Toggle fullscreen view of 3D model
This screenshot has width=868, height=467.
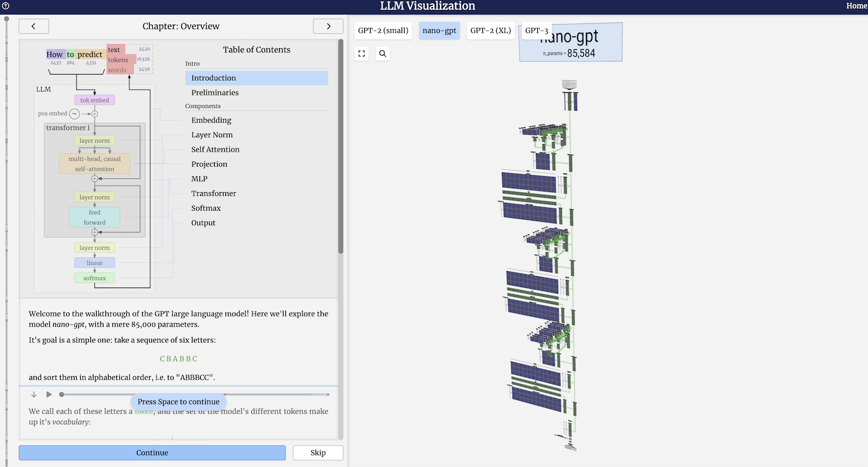pos(362,54)
